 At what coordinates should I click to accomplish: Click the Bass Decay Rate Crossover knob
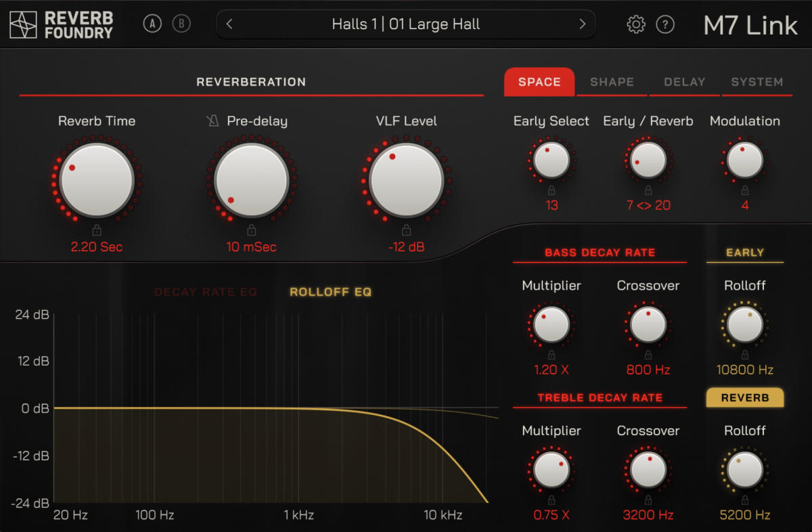pos(648,325)
